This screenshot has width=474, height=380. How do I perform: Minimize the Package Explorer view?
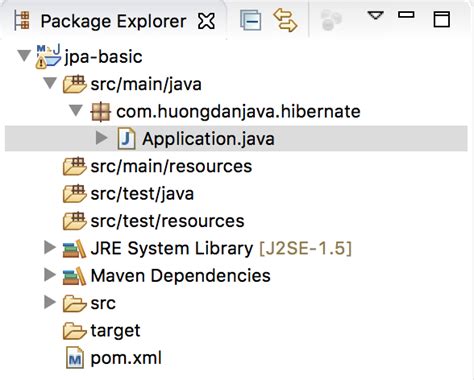[x=406, y=15]
